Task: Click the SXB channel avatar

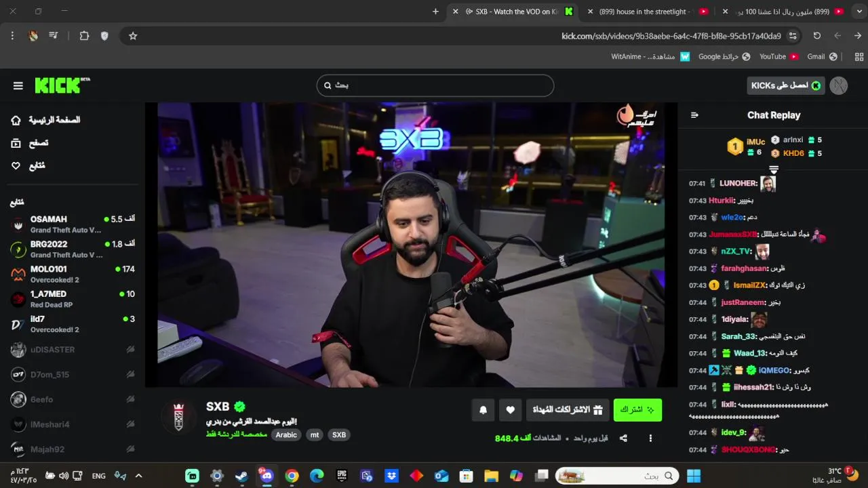Action: pos(179,416)
